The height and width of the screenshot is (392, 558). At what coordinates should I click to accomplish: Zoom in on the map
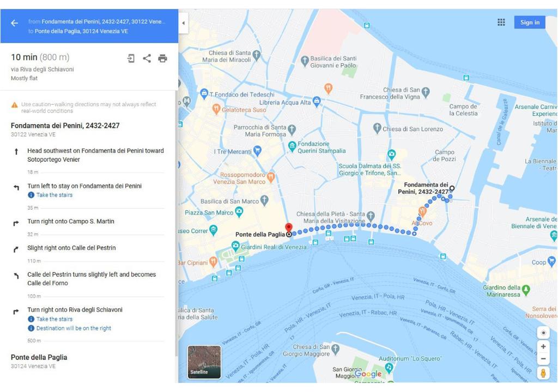tap(543, 346)
